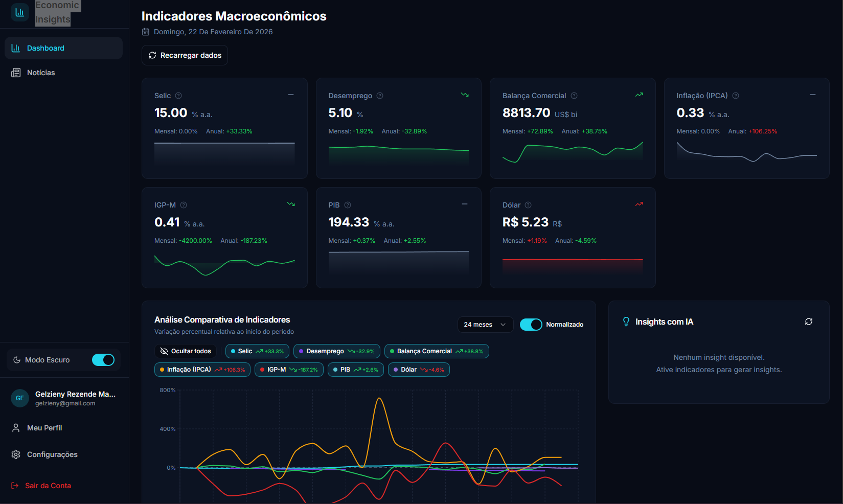Collapse the Inflação (IPCA) card
Image resolution: width=843 pixels, height=504 pixels.
point(812,95)
